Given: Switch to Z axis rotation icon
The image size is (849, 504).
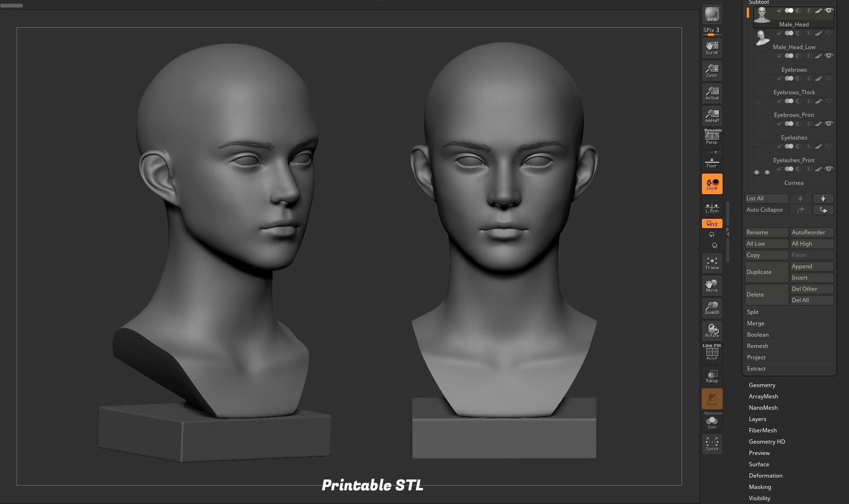Looking at the screenshot, I should click(x=714, y=246).
